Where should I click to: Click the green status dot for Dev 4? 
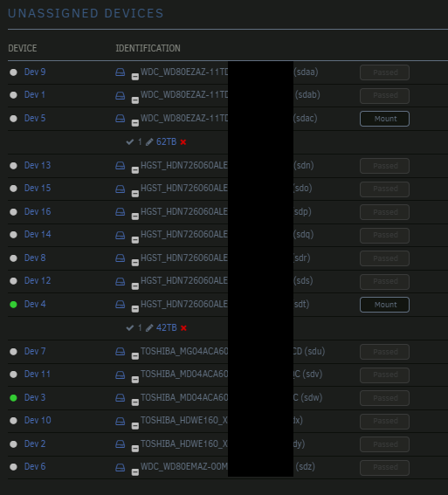13,305
